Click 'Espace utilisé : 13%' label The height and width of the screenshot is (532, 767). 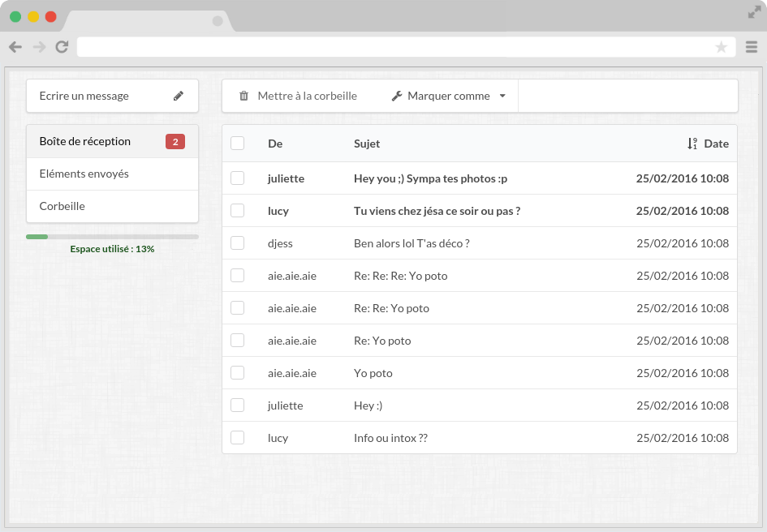(x=112, y=249)
